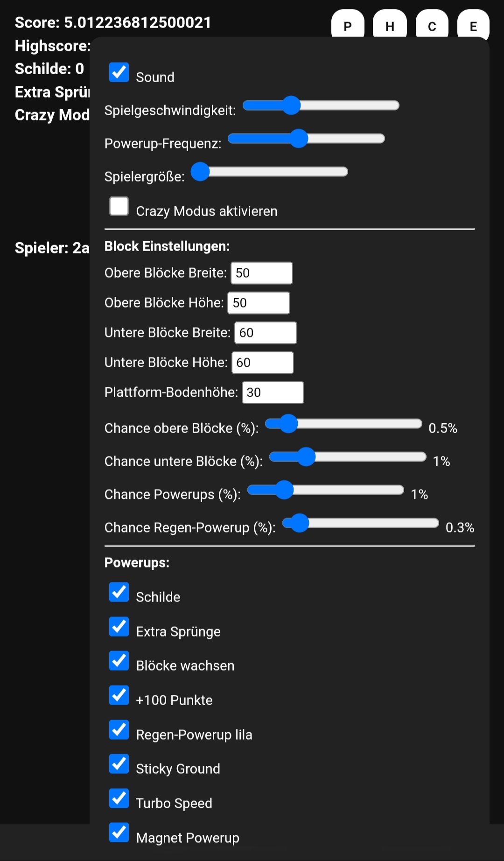This screenshot has width=504, height=861.
Task: Toggle the Sound checkbox
Action: tap(119, 72)
